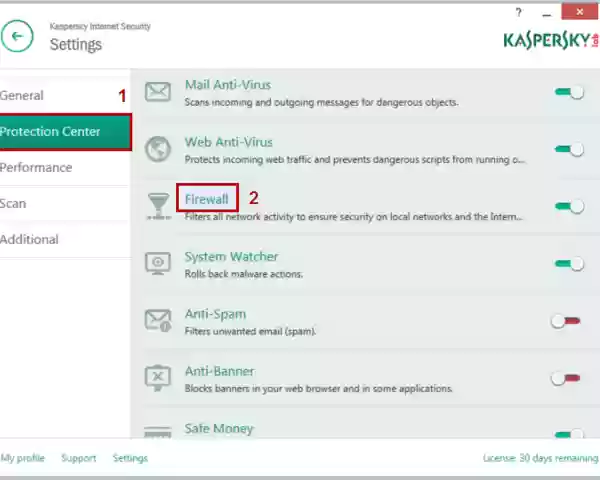Viewport: 600px width, 480px height.
Task: Click 'Blocks banners in your web browser' text
Action: (x=318, y=389)
